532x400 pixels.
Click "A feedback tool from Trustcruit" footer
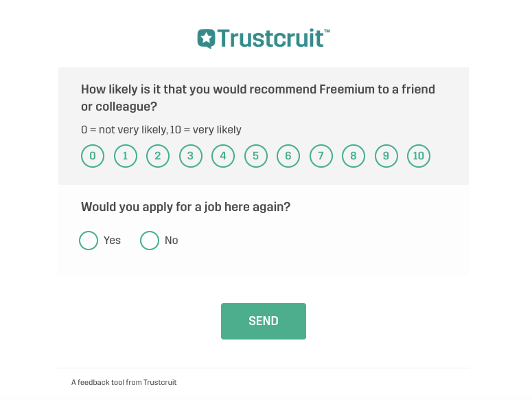124,382
